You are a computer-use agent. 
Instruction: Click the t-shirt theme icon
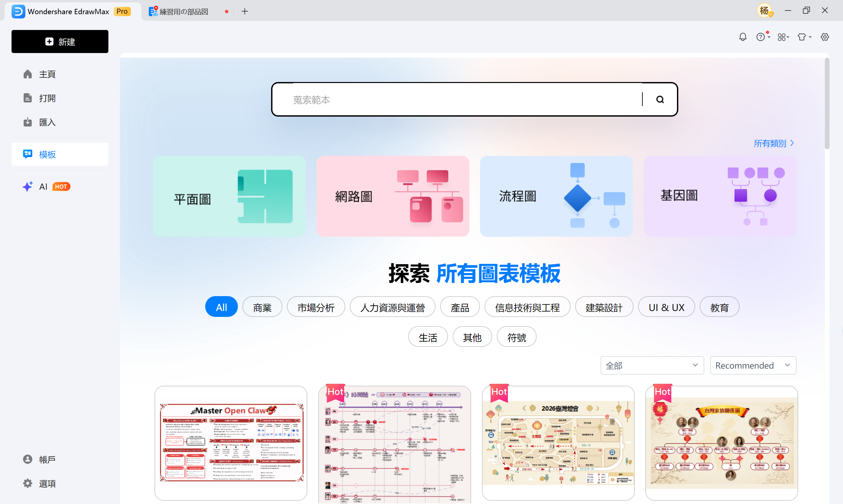coord(801,37)
